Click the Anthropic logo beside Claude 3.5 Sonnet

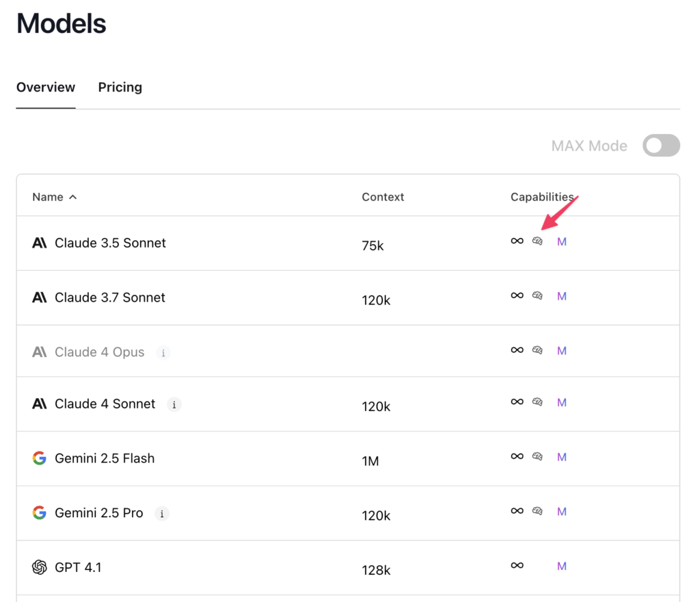[x=39, y=243]
